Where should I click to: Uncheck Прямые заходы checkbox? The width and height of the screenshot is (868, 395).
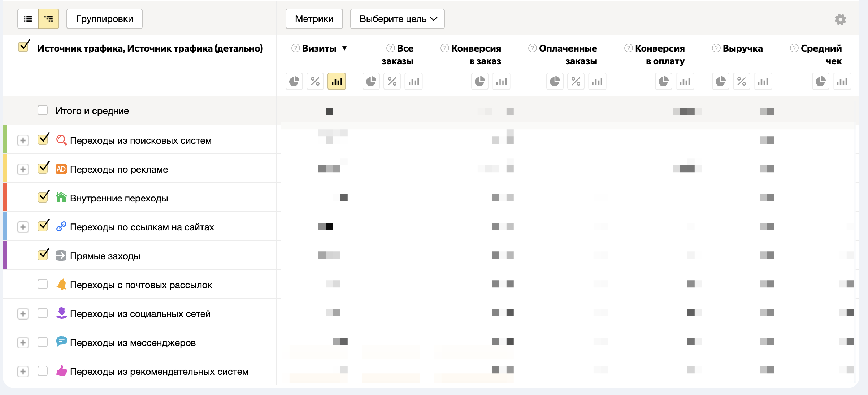(x=43, y=255)
